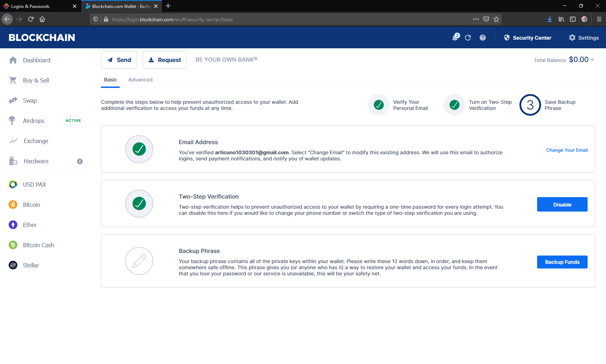Close the Logins & Passwords browser tab
Image resolution: width=606 pixels, height=364 pixels.
coord(75,6)
